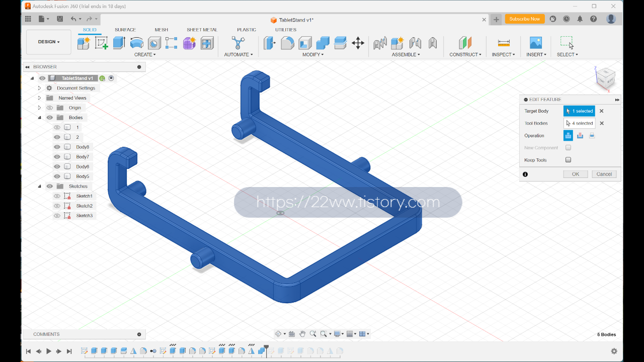Select the Create Form tool

click(189, 43)
